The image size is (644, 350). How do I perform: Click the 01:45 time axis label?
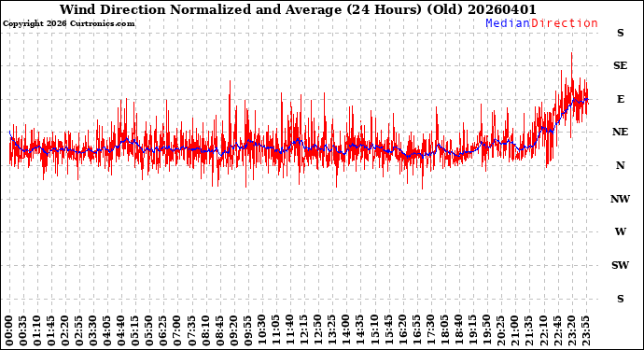click(51, 330)
